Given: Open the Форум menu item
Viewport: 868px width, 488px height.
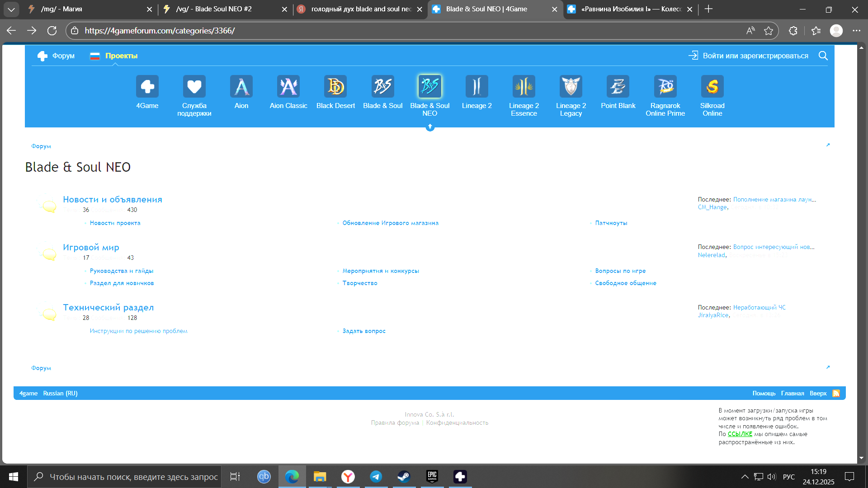Looking at the screenshot, I should 63,56.
